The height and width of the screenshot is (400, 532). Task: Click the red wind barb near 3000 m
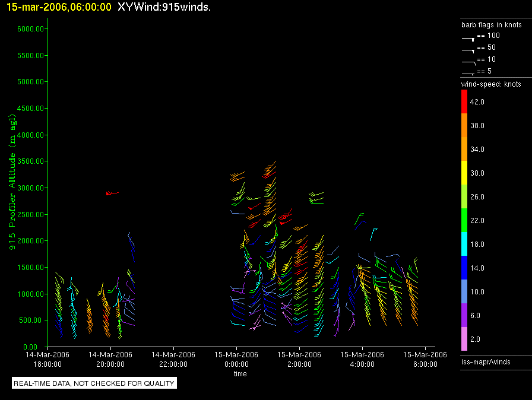click(x=112, y=193)
